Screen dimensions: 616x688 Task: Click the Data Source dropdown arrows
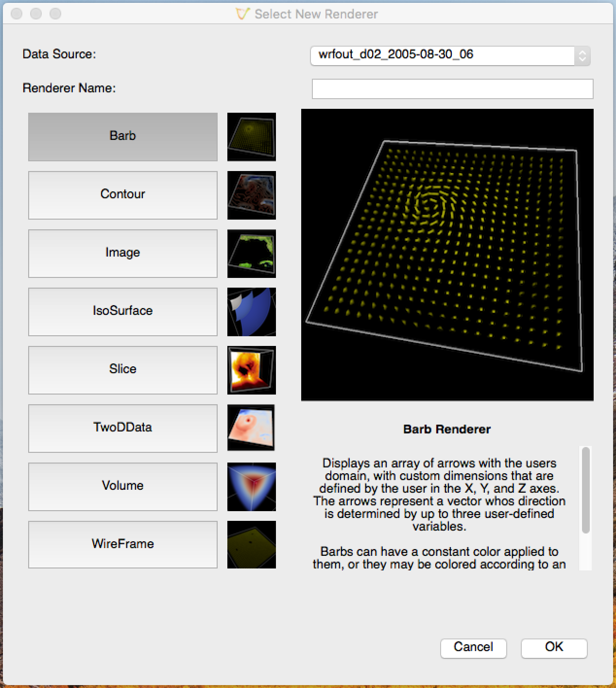(x=582, y=56)
